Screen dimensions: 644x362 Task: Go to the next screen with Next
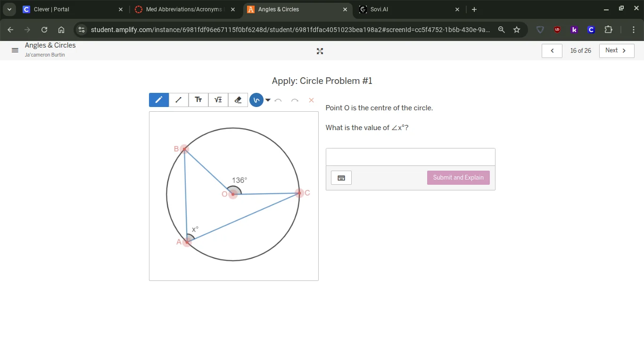point(616,50)
